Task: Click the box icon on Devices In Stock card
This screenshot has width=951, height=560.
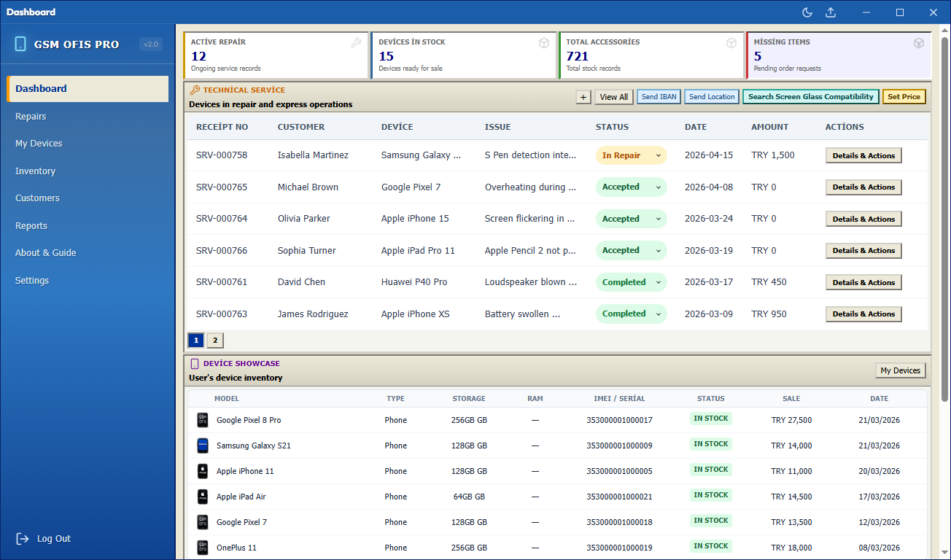Action: click(544, 43)
